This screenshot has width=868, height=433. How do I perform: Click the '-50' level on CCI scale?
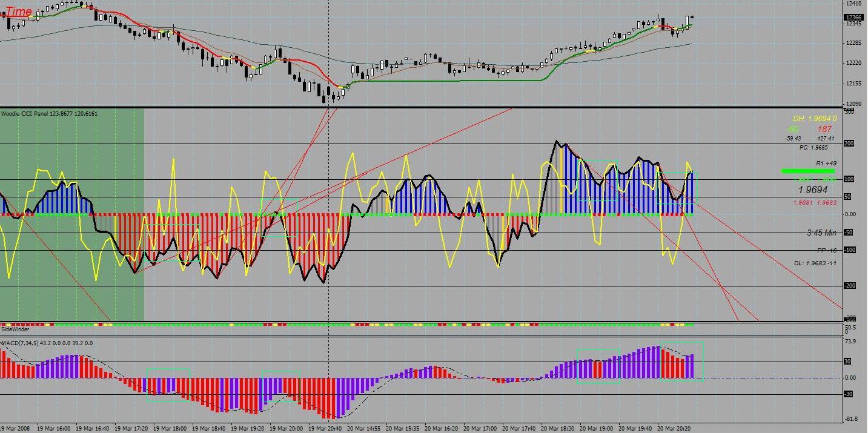click(x=849, y=233)
